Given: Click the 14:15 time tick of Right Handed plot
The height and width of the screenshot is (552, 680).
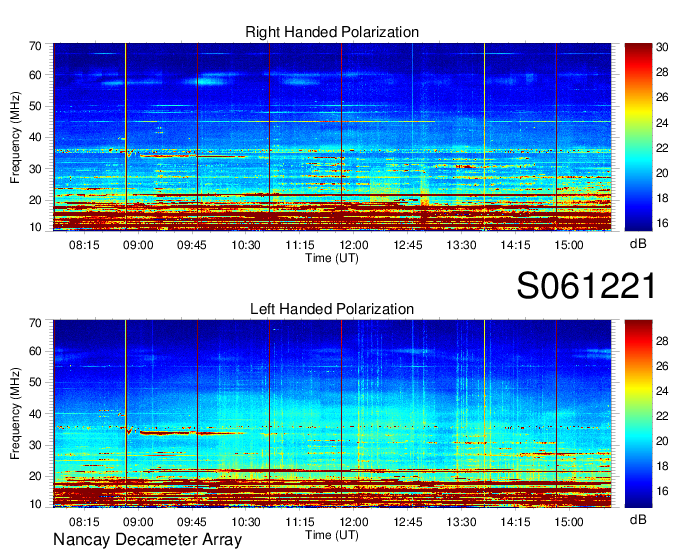Looking at the screenshot, I should pos(515,245).
